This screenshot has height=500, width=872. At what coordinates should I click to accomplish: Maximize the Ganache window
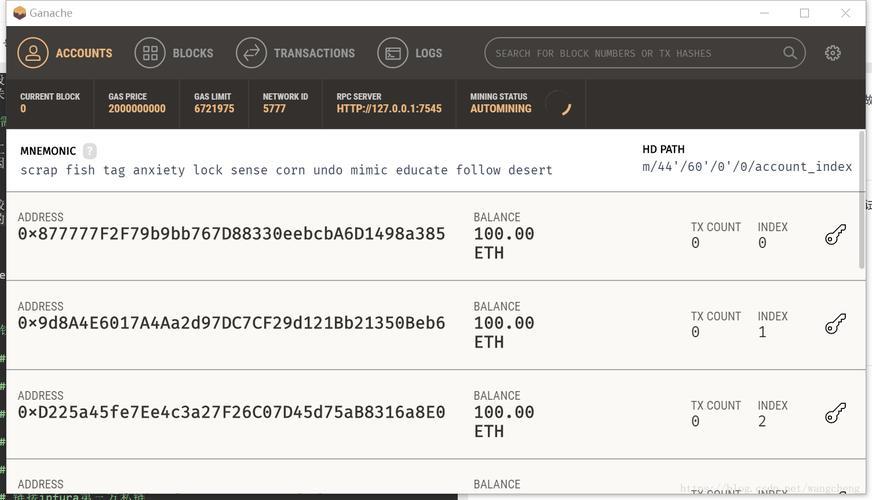[x=804, y=13]
